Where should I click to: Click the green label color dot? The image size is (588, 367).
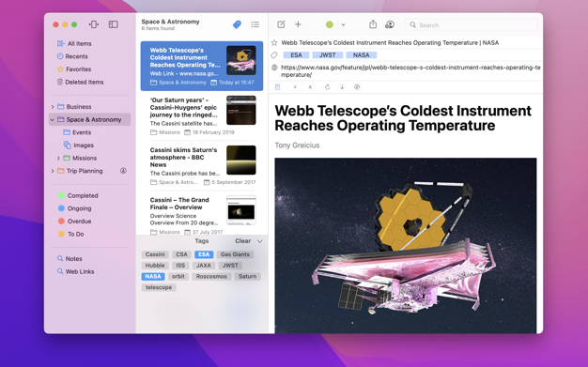[x=330, y=24]
